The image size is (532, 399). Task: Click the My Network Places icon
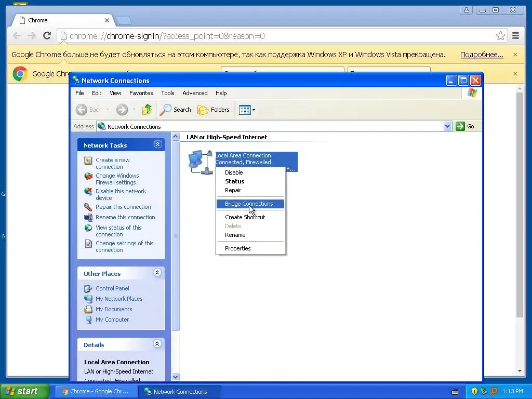[x=88, y=299]
